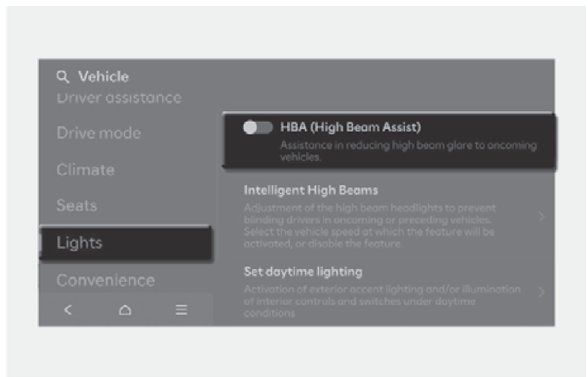The height and width of the screenshot is (377, 588).
Task: Click the Vehicle header title
Action: 104,76
